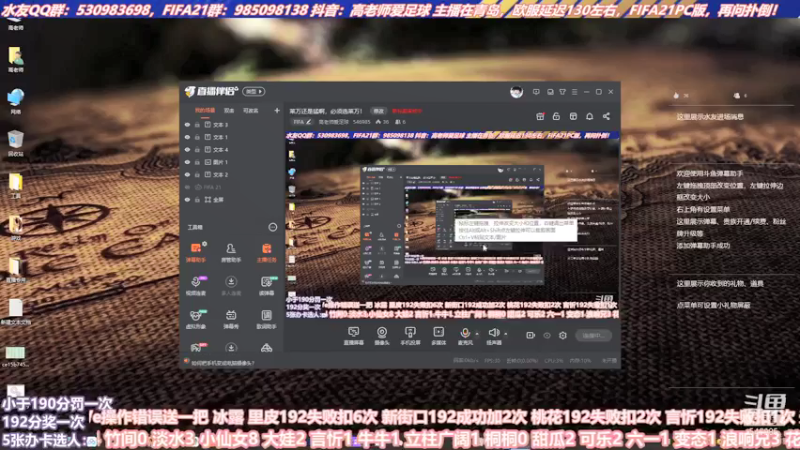The width and height of the screenshot is (800, 450).
Task: Open the 多人连麦 tool
Action: (x=231, y=286)
